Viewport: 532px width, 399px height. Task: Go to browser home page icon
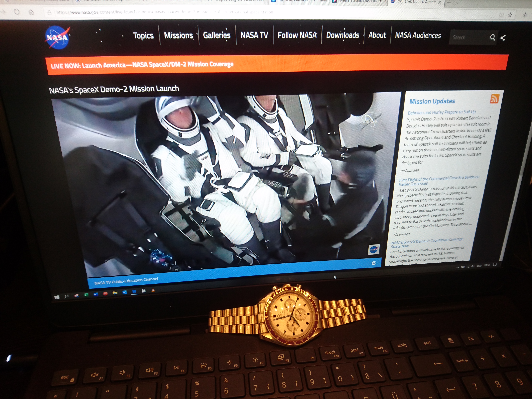coord(31,12)
